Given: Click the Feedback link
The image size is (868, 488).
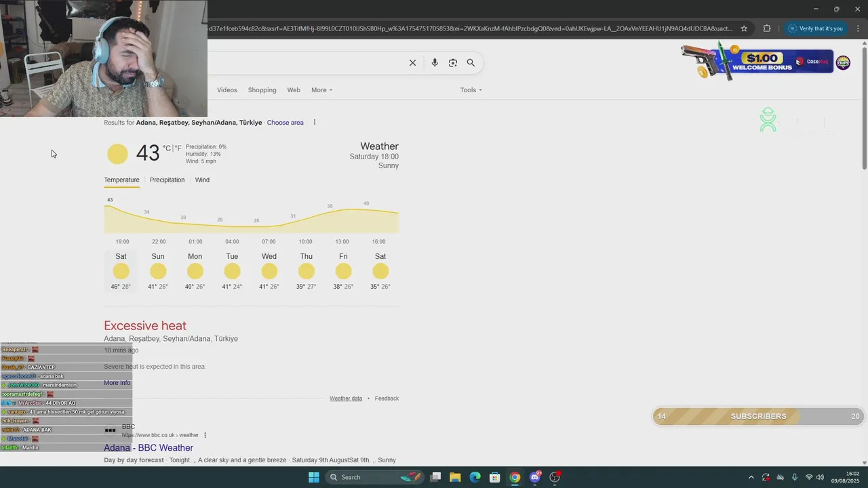Looking at the screenshot, I should [x=387, y=399].
